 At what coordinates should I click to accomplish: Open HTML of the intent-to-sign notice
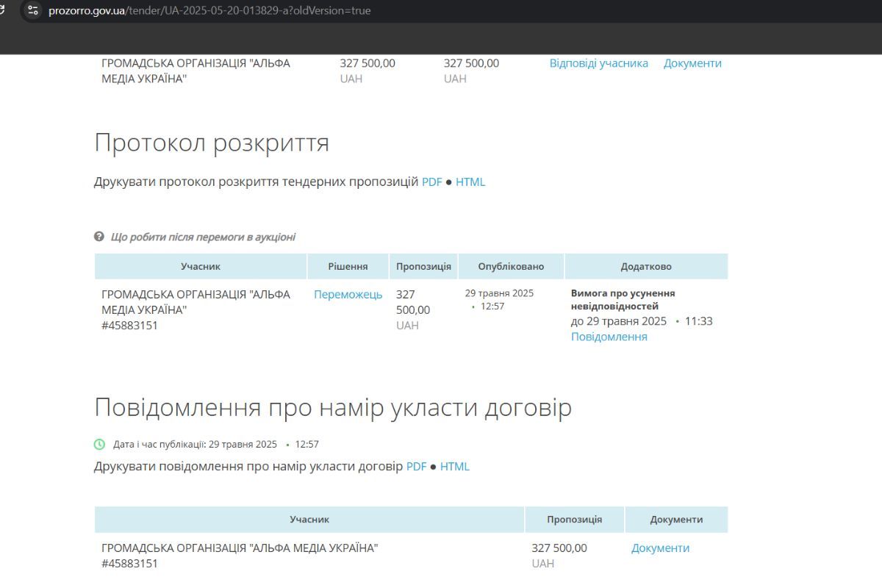[x=456, y=466]
